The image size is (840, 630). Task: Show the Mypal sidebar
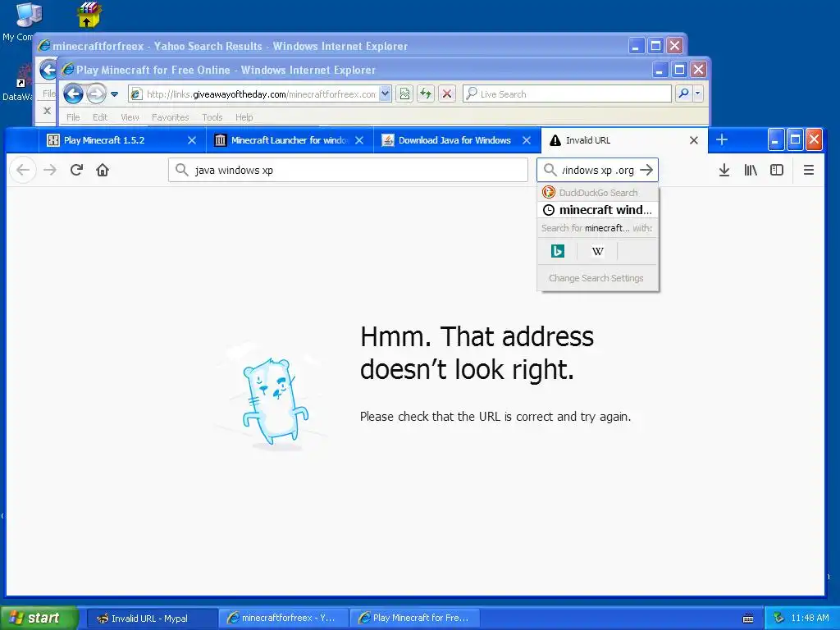coord(777,171)
